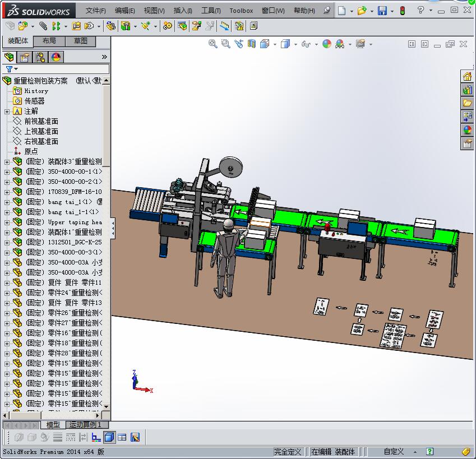Viewport: 476px width, 459px height.
Task: Open the DisplayManager tab icon
Action: click(x=56, y=57)
